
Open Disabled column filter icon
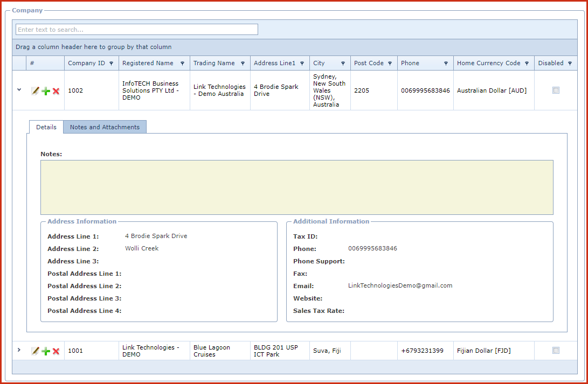tap(570, 64)
